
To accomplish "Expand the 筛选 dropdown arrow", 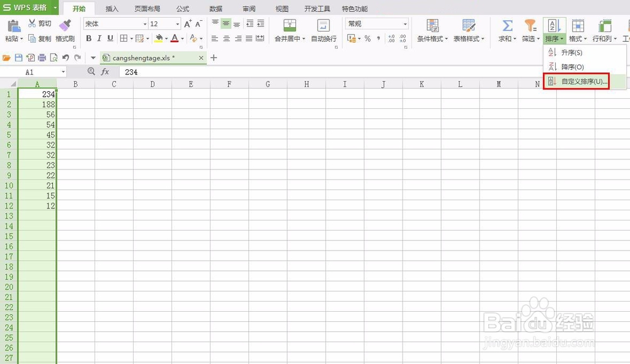I will point(538,39).
